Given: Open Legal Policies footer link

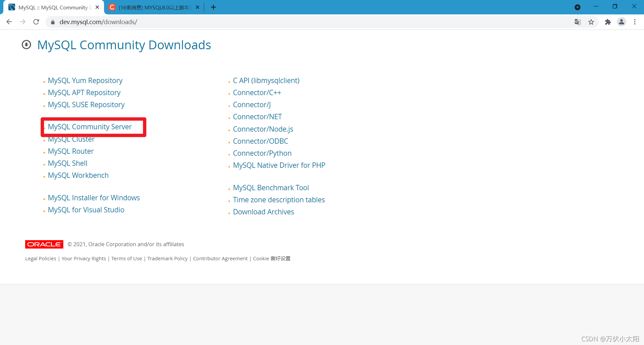Looking at the screenshot, I should coord(41,259).
